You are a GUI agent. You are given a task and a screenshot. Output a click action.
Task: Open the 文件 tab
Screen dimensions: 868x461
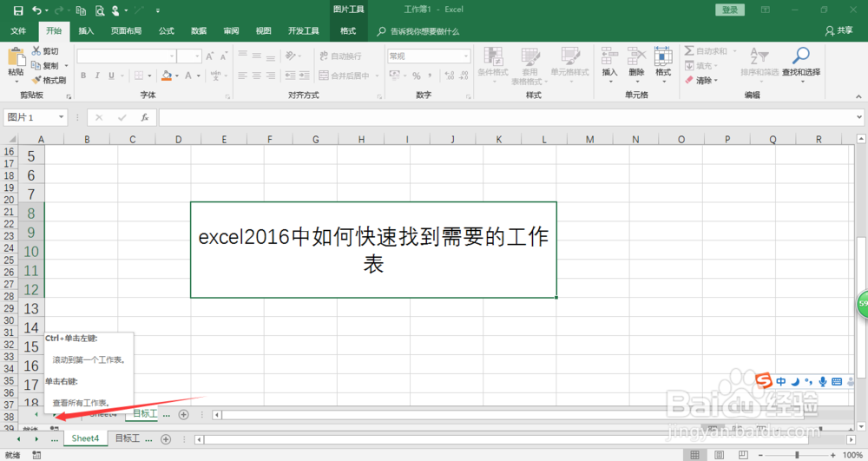tap(18, 31)
